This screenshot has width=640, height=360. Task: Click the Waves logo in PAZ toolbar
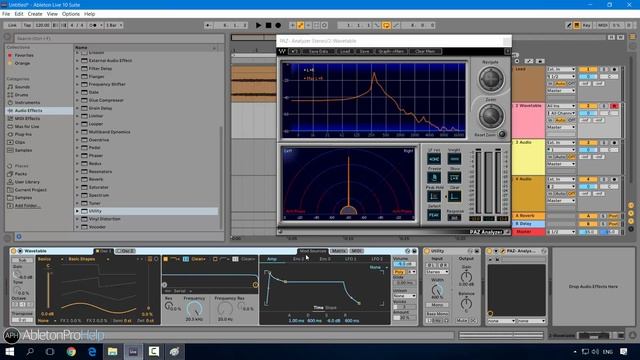[282, 51]
